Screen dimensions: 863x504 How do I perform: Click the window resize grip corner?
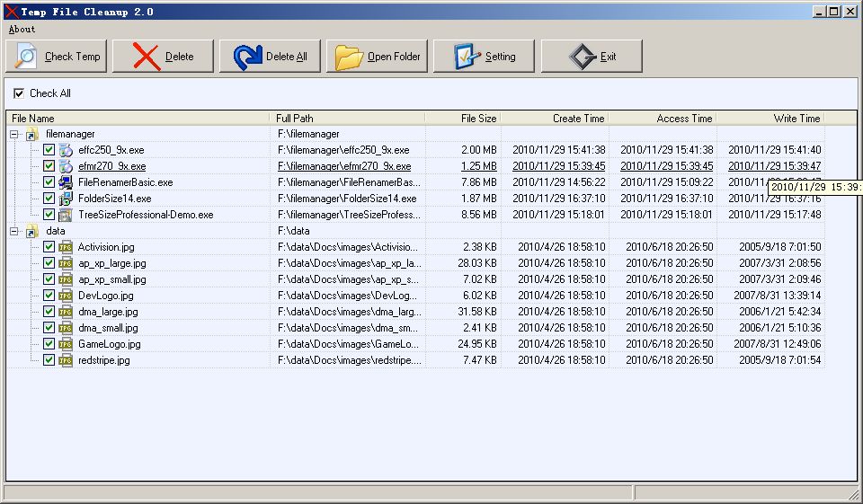(x=854, y=494)
